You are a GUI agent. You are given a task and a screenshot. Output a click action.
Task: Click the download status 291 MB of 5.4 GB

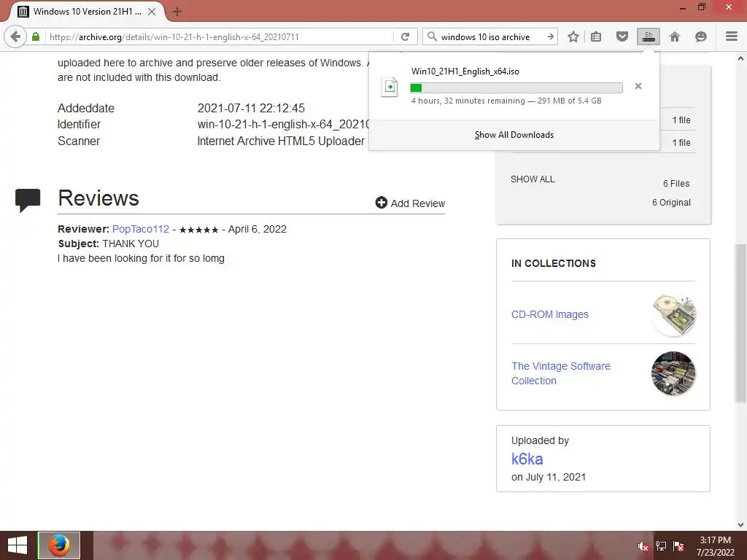click(x=570, y=101)
